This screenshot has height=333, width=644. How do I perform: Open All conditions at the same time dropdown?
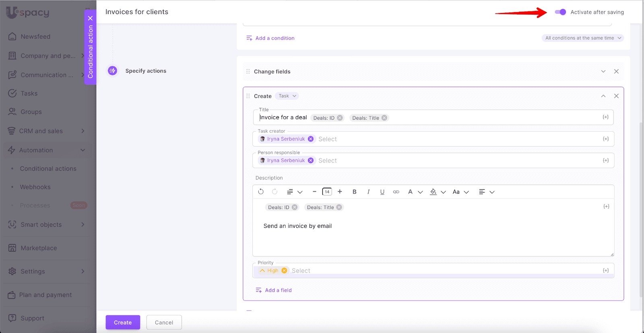583,38
